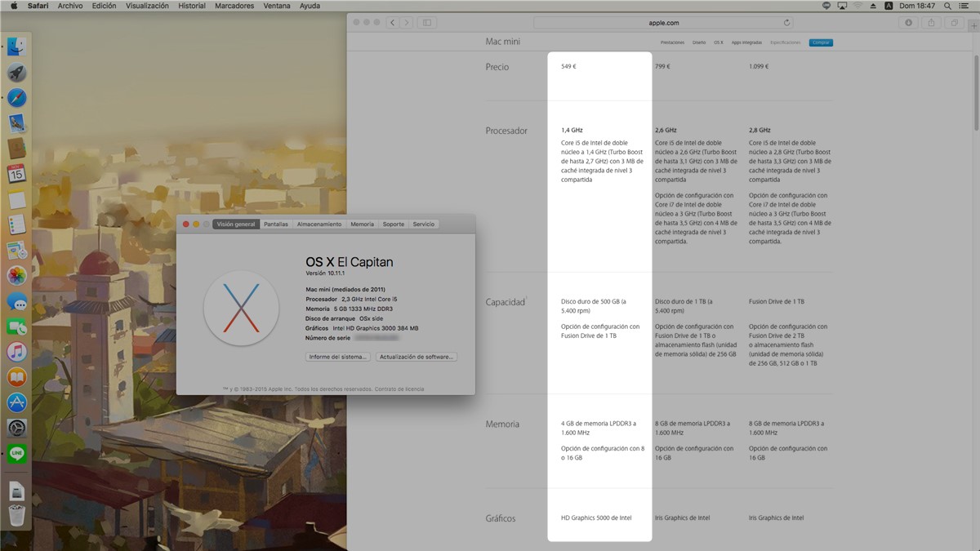The height and width of the screenshot is (551, 980).
Task: Open the Historial menu
Action: [192, 6]
